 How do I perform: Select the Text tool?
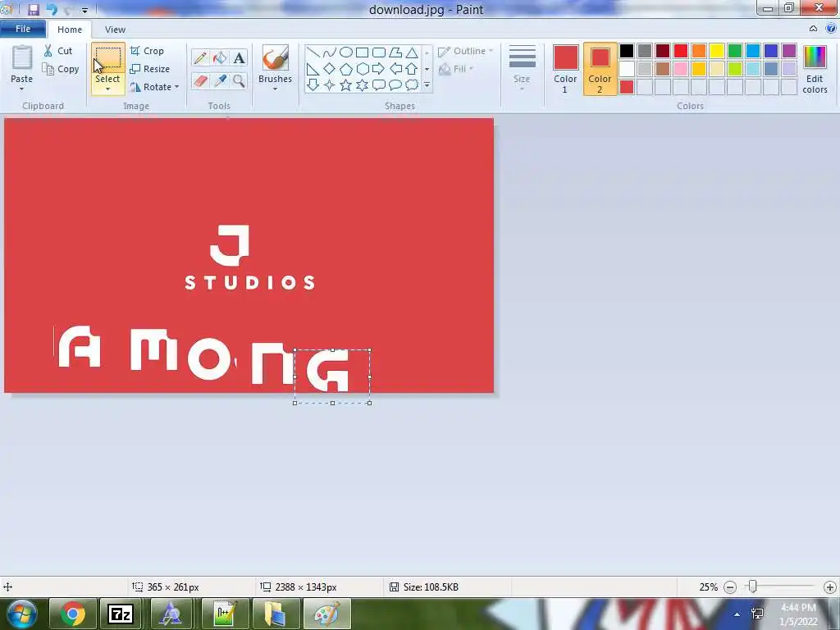click(239, 58)
